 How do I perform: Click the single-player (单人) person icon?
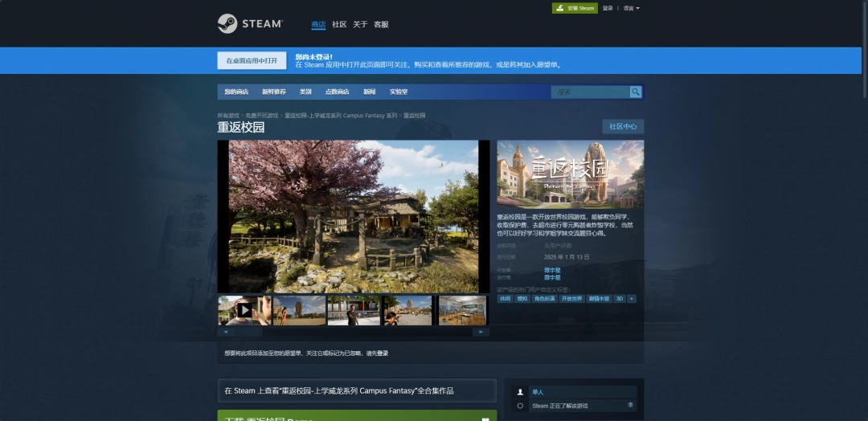coord(521,392)
